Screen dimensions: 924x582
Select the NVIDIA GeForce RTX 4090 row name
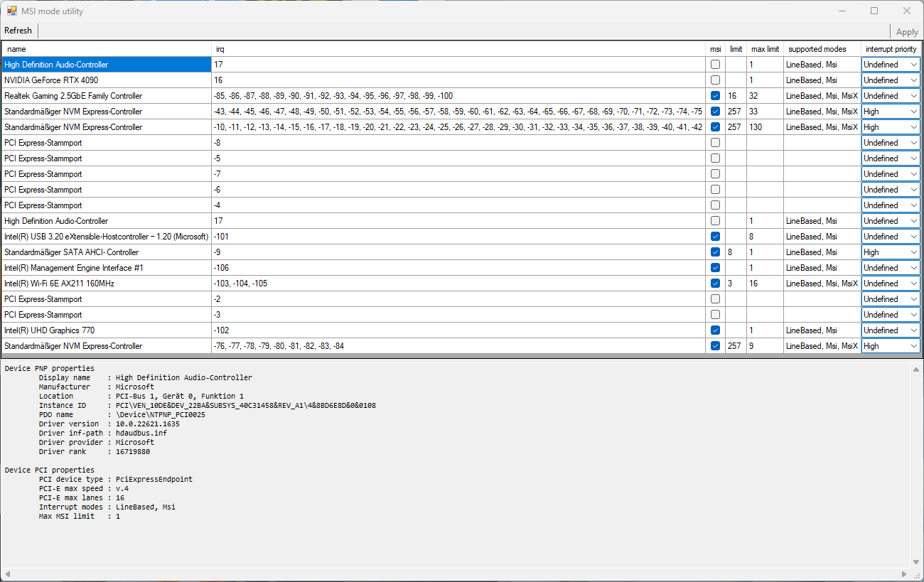click(x=107, y=80)
